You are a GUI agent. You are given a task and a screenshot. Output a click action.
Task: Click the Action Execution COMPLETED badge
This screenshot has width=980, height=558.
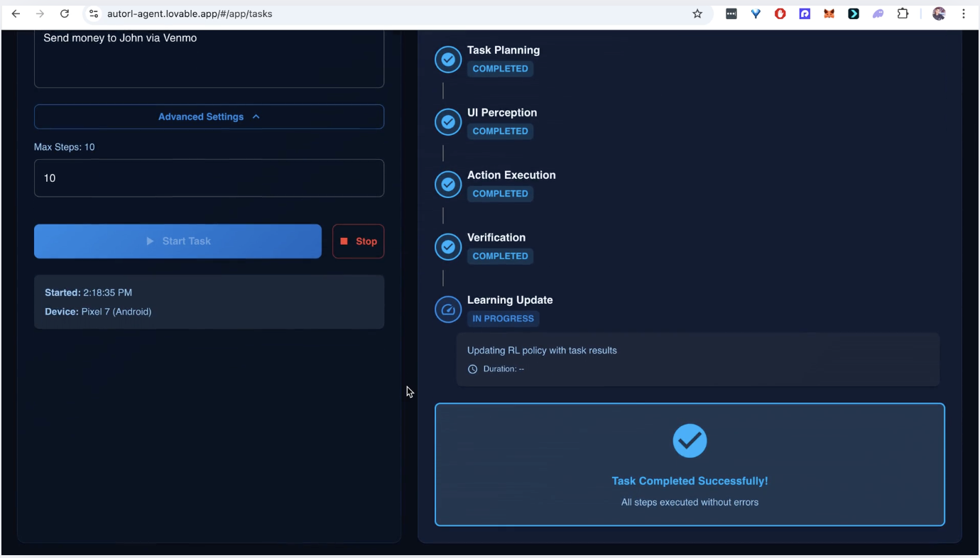pyautogui.click(x=500, y=194)
